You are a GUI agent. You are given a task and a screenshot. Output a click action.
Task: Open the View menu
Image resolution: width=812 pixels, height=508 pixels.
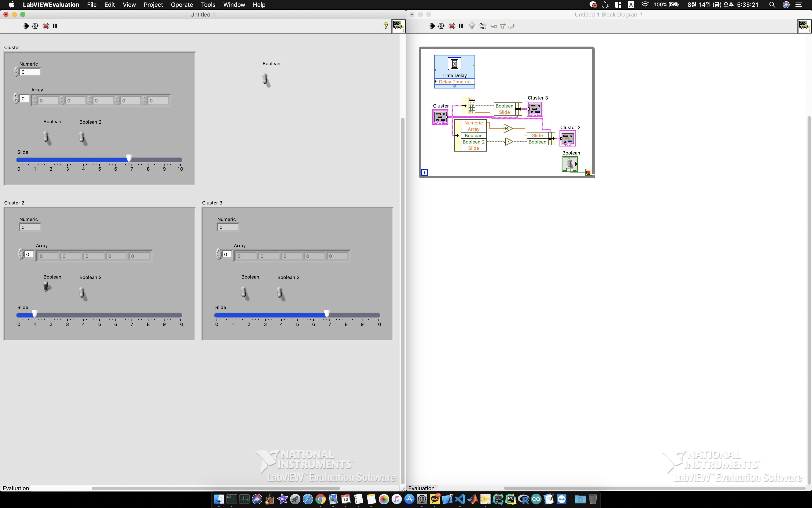(x=129, y=5)
